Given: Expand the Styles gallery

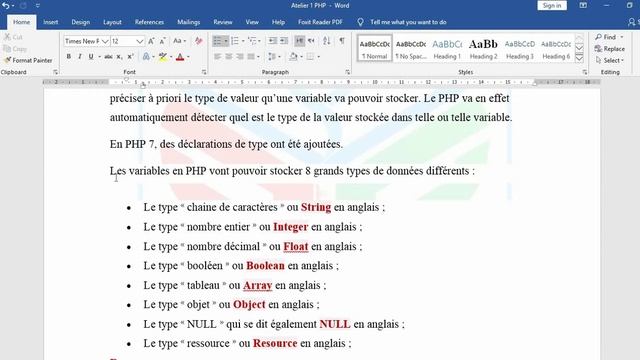Looking at the screenshot, I should (x=580, y=59).
